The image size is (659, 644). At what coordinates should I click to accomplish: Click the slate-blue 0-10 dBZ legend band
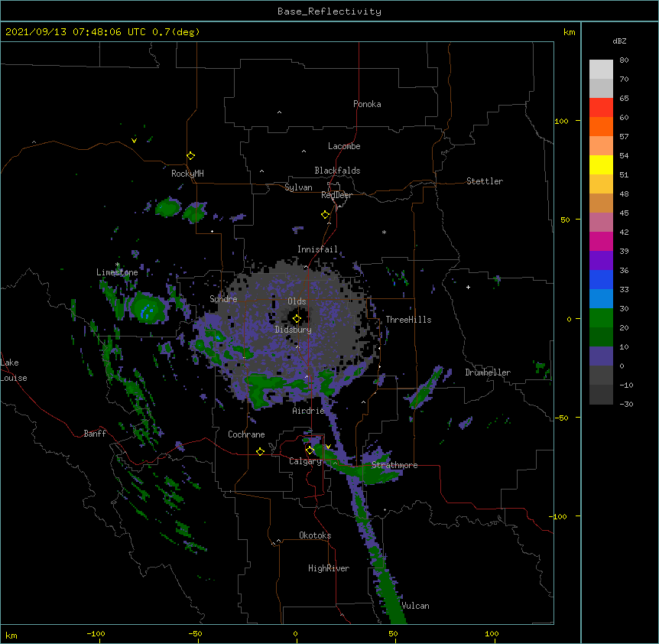click(601, 356)
